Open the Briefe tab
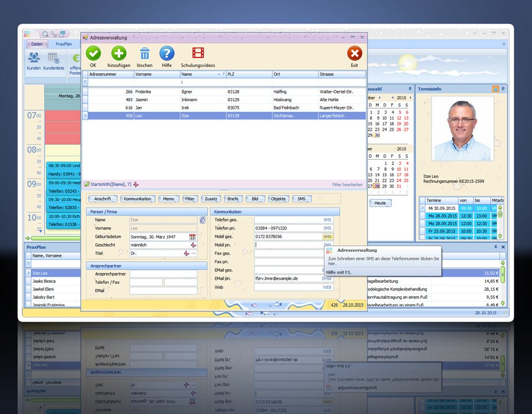The width and height of the screenshot is (532, 414). 233,199
